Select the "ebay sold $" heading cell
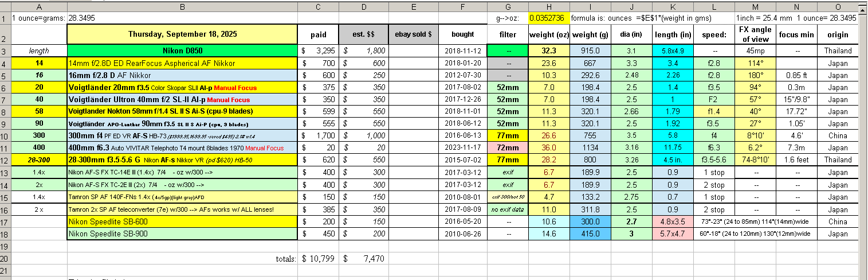Image resolution: width=868 pixels, height=280 pixels. coord(413,34)
